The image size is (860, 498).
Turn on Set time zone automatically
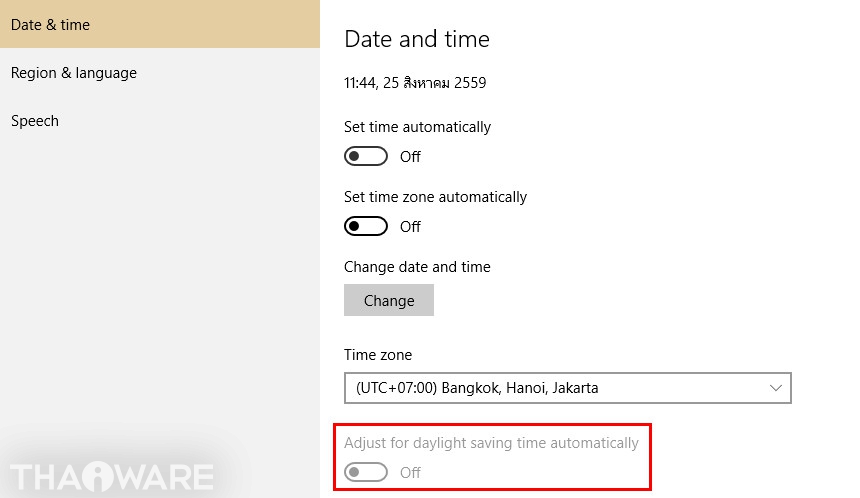coord(366,227)
